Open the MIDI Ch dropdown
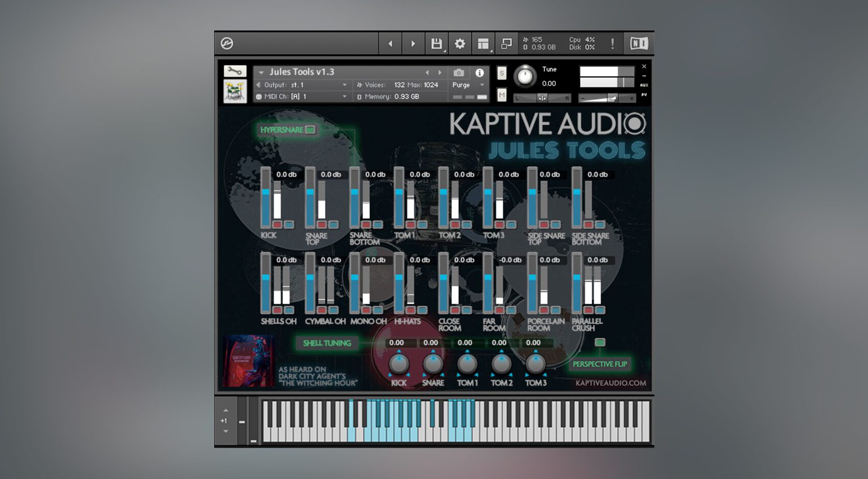Image resolution: width=868 pixels, height=479 pixels. click(x=302, y=97)
